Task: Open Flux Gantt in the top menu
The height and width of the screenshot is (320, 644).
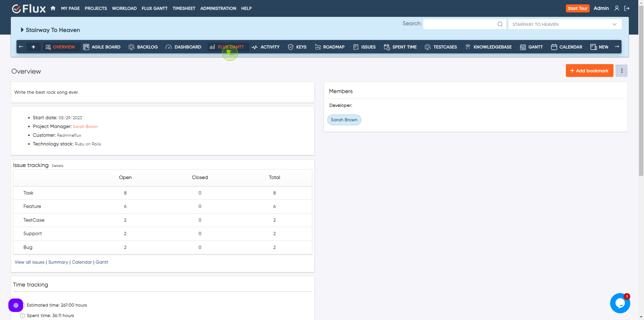Action: (x=155, y=8)
